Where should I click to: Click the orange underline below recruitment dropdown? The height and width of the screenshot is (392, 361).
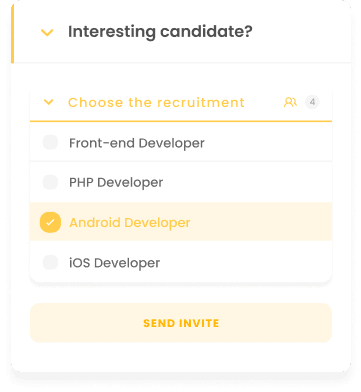pyautogui.click(x=181, y=121)
